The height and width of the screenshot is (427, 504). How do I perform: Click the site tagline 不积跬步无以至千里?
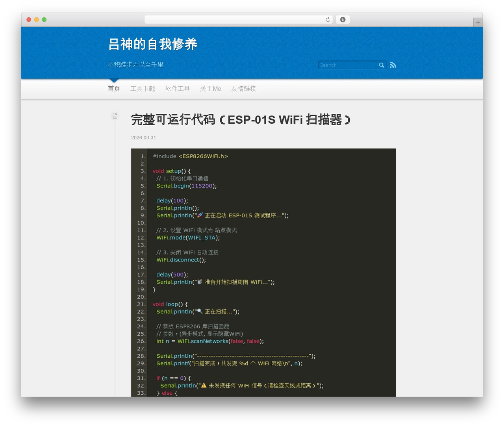[135, 65]
